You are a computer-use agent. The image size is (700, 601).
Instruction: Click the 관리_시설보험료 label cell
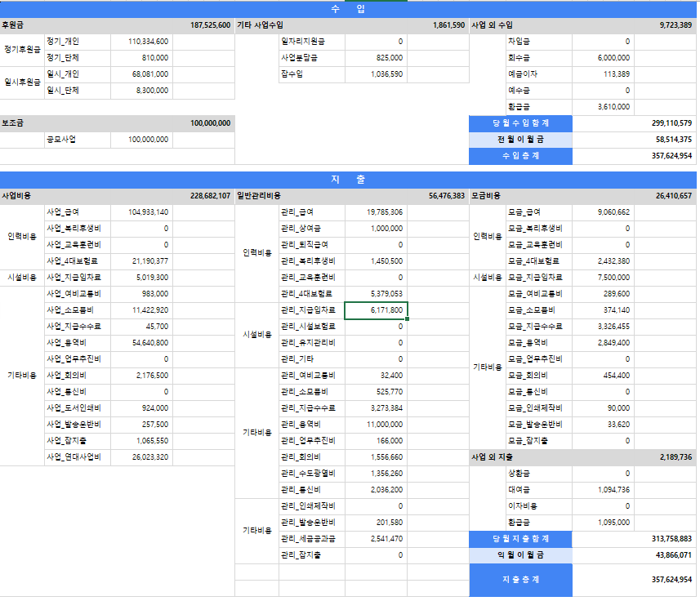311,327
